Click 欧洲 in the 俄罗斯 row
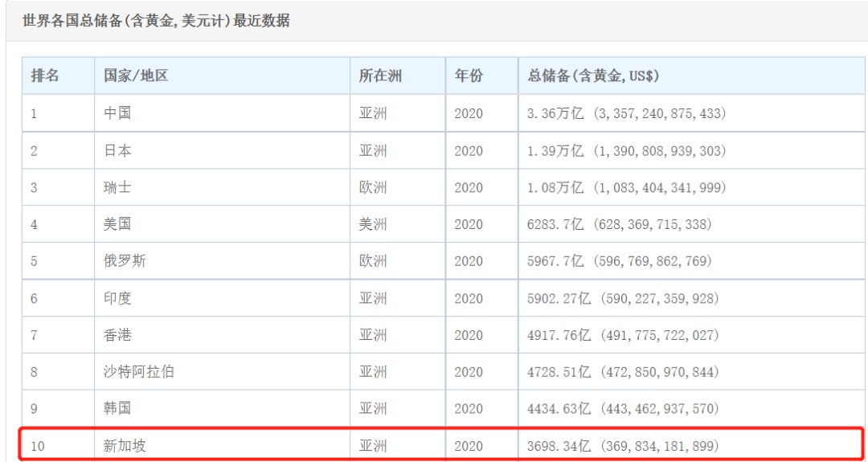 coord(373,260)
